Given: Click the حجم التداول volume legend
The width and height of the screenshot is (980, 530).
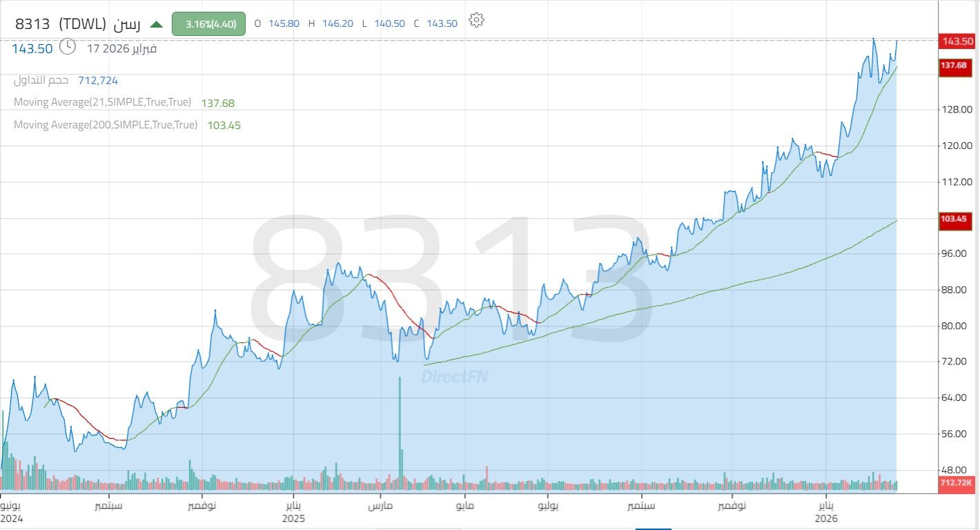Looking at the screenshot, I should [41, 80].
